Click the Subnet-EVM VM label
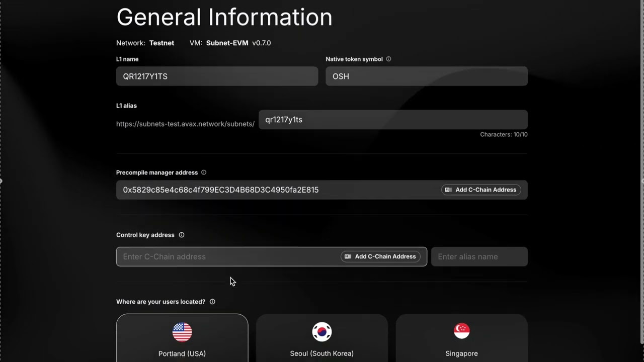644x362 pixels. click(227, 43)
